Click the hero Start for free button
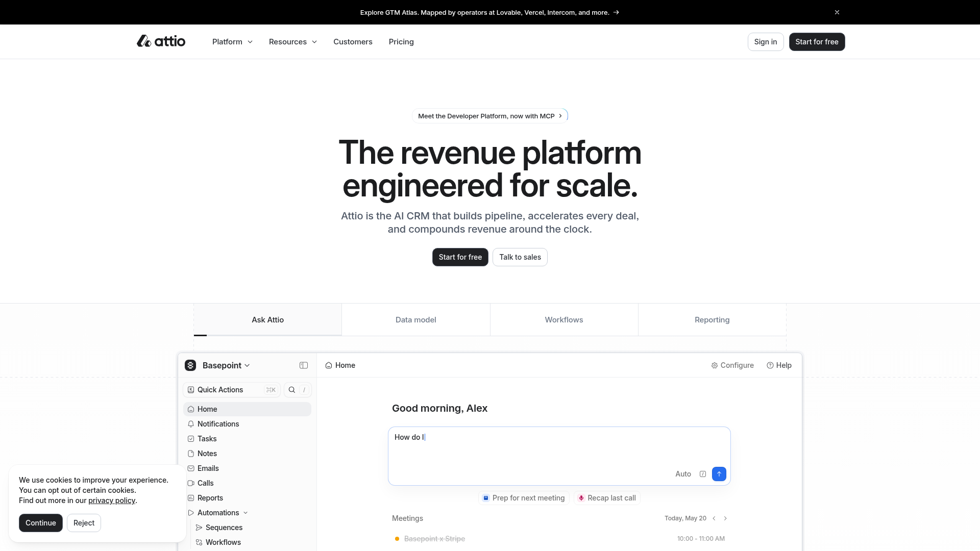This screenshot has width=980, height=551. tap(460, 257)
